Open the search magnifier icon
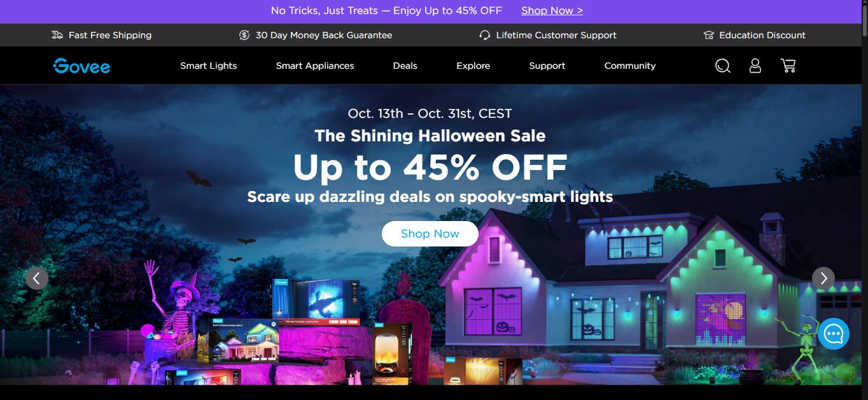This screenshot has width=868, height=400. [722, 66]
